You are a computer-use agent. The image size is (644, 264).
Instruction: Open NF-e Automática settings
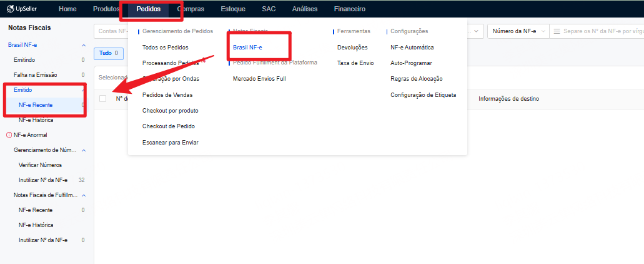pos(412,48)
